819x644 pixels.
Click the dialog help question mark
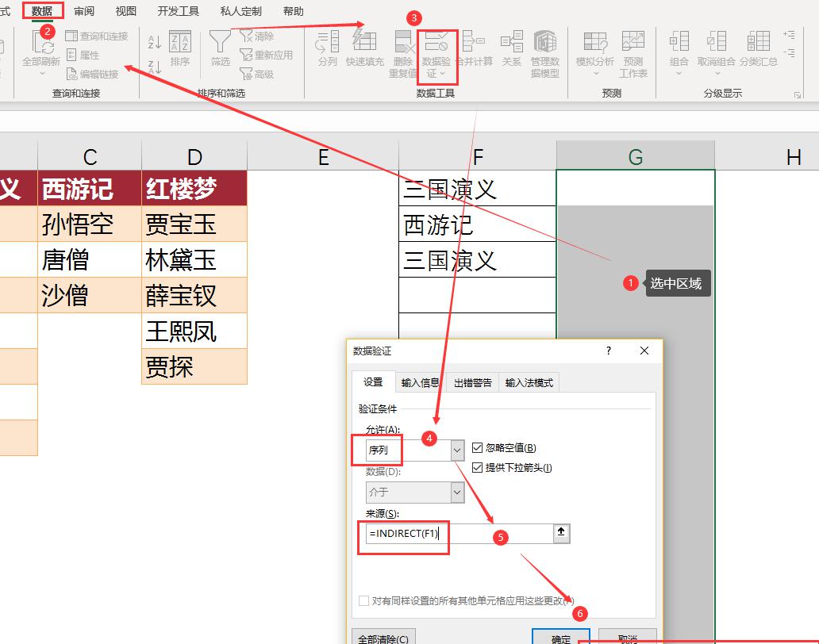tap(609, 351)
